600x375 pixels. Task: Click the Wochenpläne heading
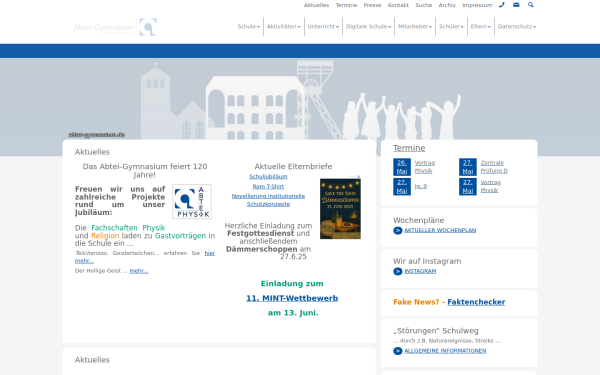click(x=419, y=220)
